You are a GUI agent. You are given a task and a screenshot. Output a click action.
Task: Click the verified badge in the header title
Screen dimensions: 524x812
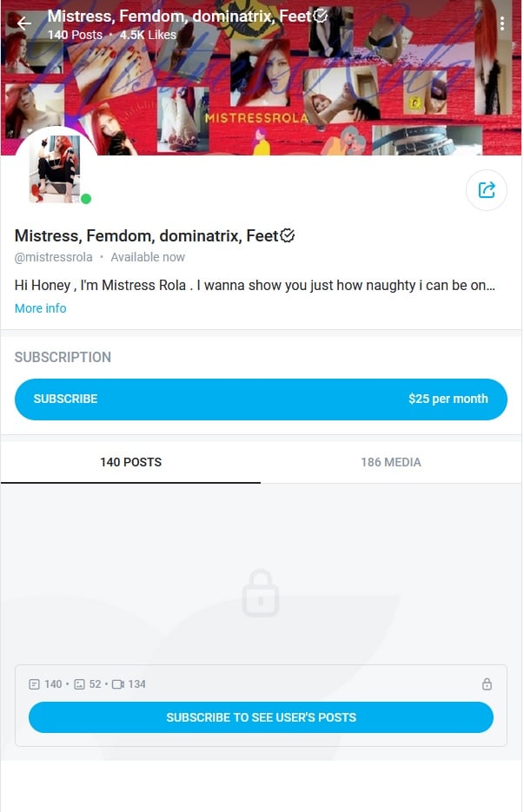click(x=321, y=16)
